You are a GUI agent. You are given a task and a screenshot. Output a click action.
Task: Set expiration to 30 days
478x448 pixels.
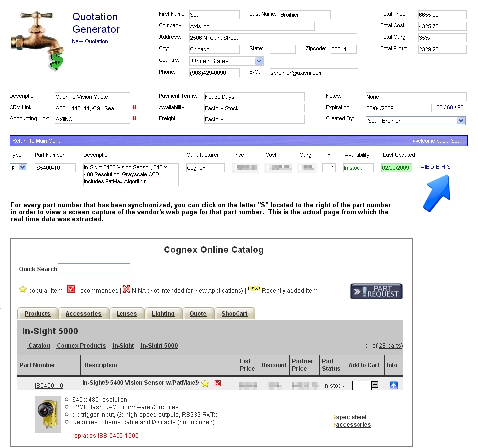click(x=439, y=108)
